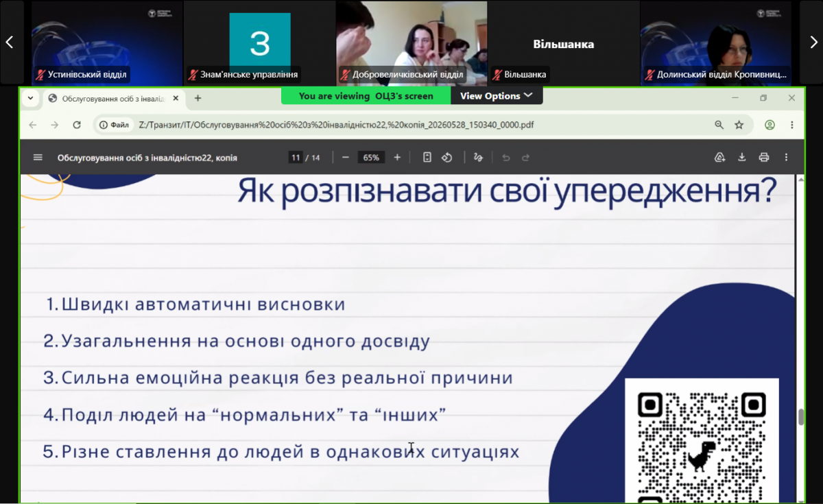Click the fit to page icon

tap(427, 158)
